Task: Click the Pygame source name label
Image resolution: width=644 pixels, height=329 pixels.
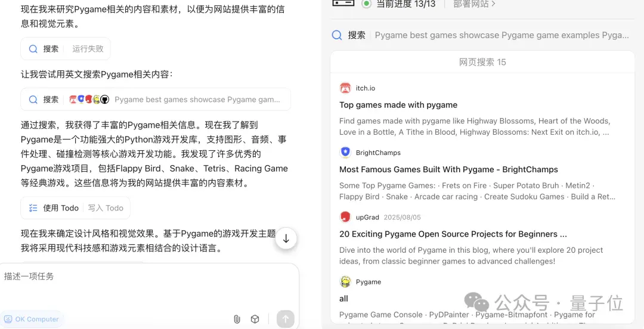Action: [x=369, y=282]
